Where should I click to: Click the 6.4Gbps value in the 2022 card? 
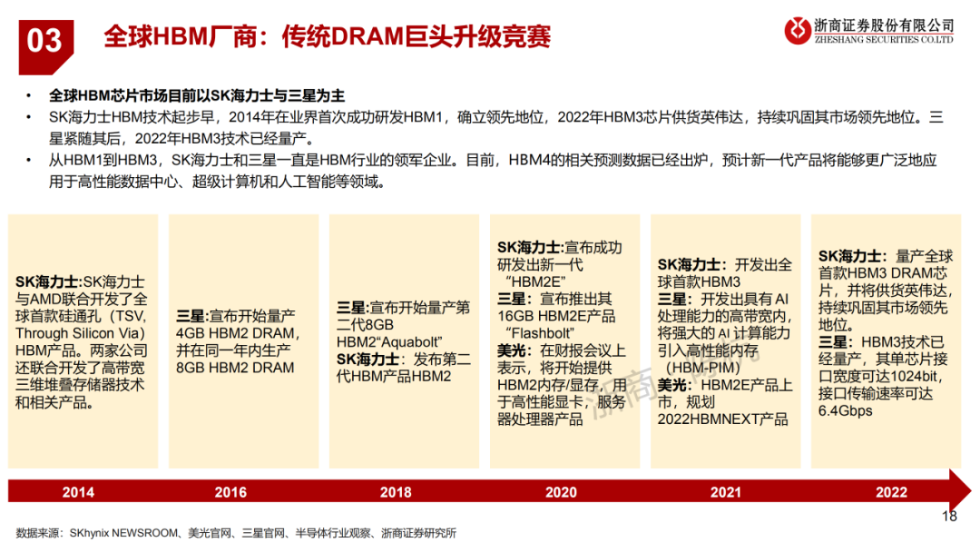(x=845, y=410)
